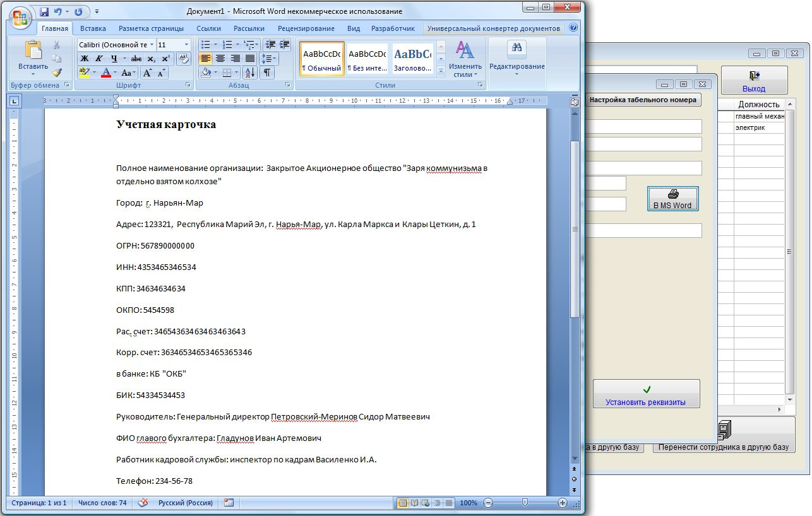Open the Office button menu
812x516 pixels.
(20, 17)
